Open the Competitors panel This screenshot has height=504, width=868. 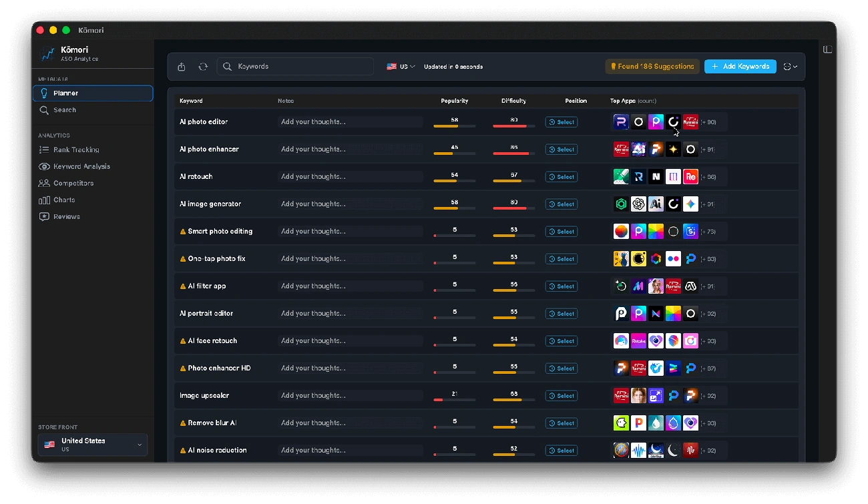point(72,183)
